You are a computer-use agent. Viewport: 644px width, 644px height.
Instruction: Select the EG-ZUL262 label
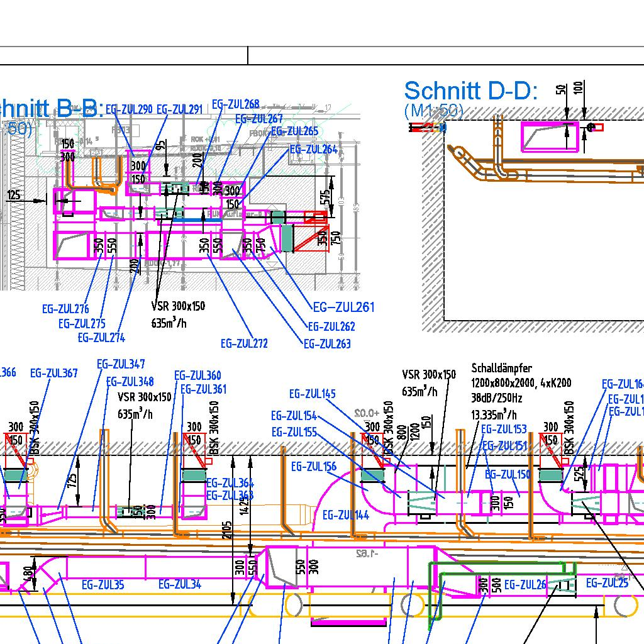tap(331, 326)
